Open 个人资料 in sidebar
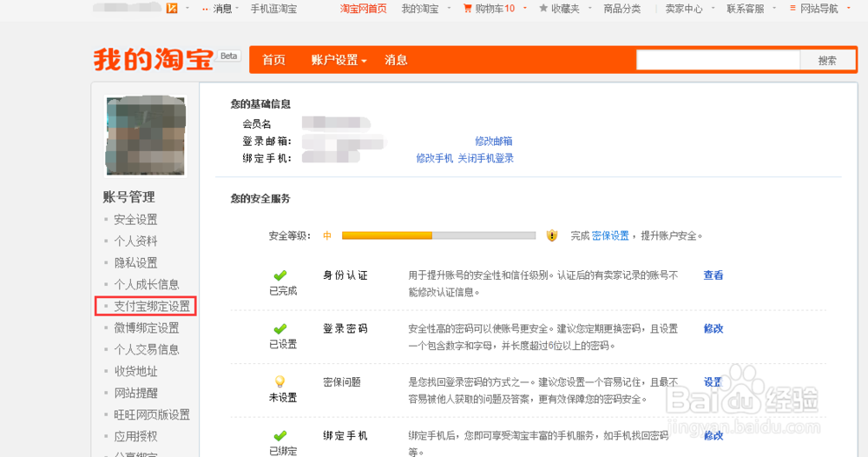868x457 pixels. (x=135, y=241)
